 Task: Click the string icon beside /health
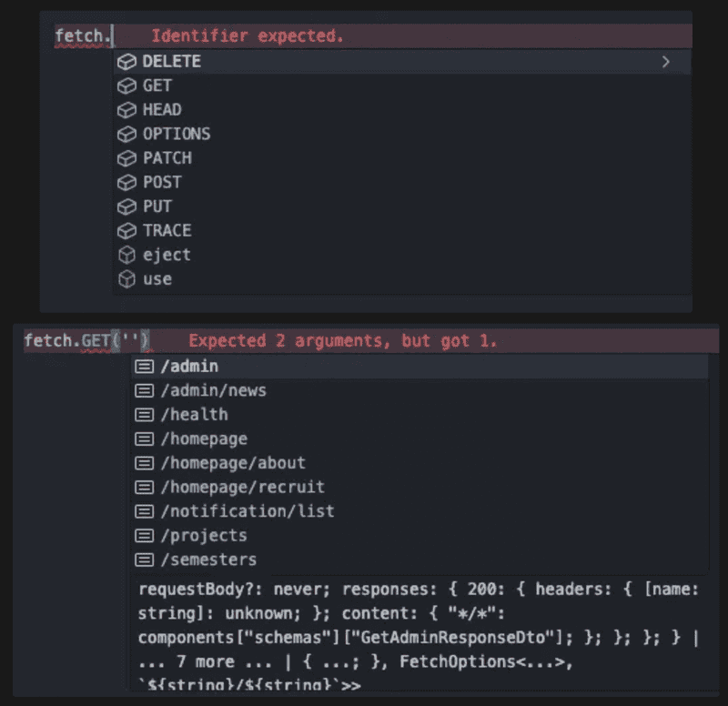click(144, 415)
